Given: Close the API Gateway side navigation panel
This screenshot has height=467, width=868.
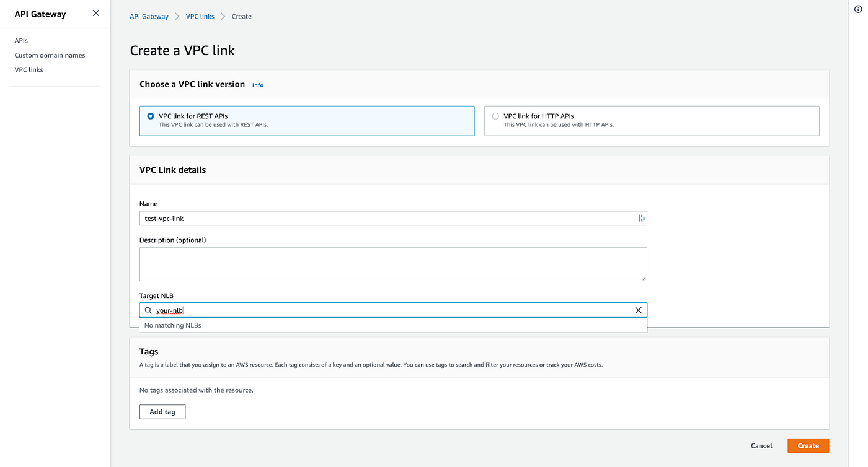Looking at the screenshot, I should [x=95, y=13].
